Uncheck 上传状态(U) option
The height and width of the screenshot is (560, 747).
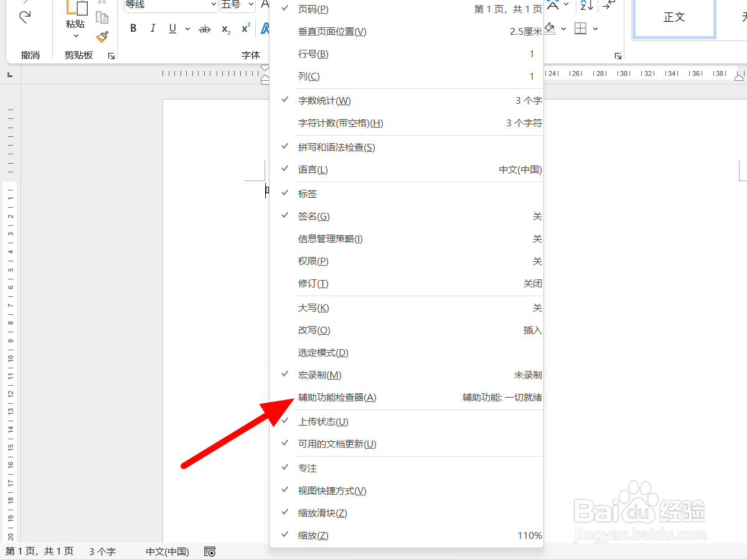point(406,422)
